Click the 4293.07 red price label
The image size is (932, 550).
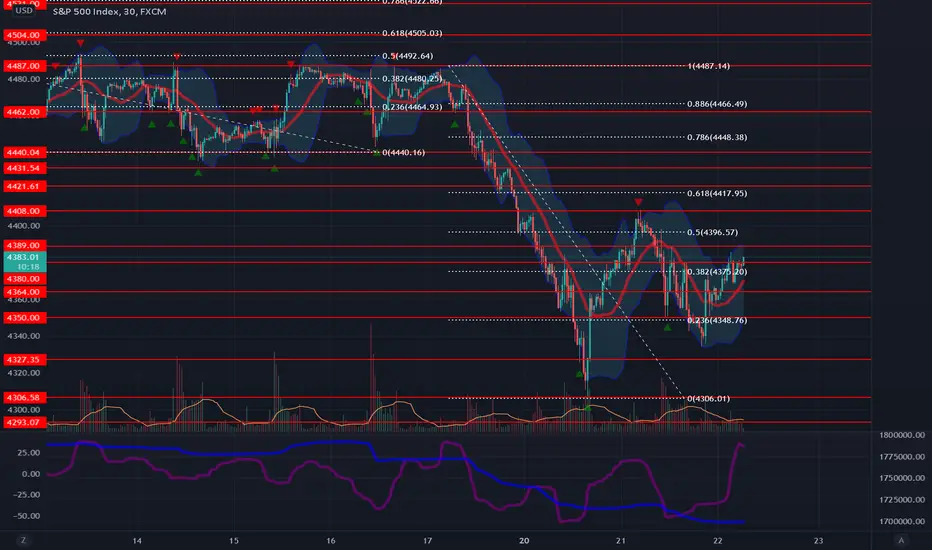click(24, 422)
